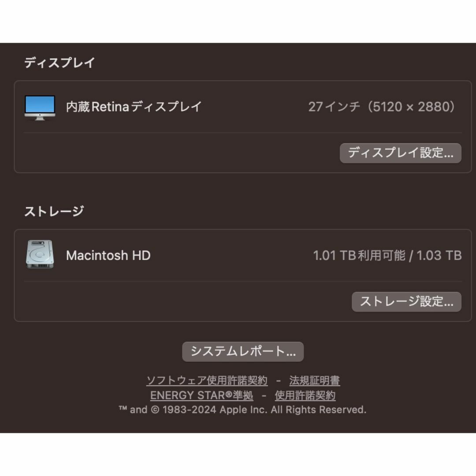The height and width of the screenshot is (476, 476).
Task: Click the ストレージ section heading
Action: [54, 211]
